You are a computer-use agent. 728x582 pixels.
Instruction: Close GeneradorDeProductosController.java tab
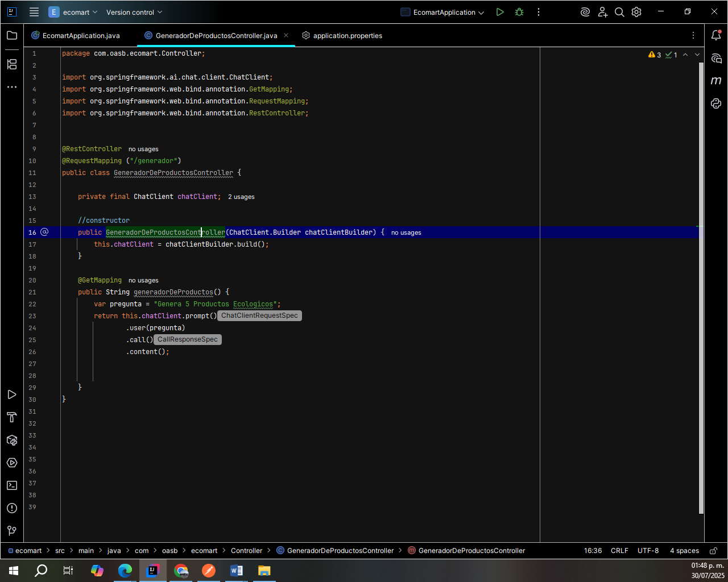[x=286, y=35]
